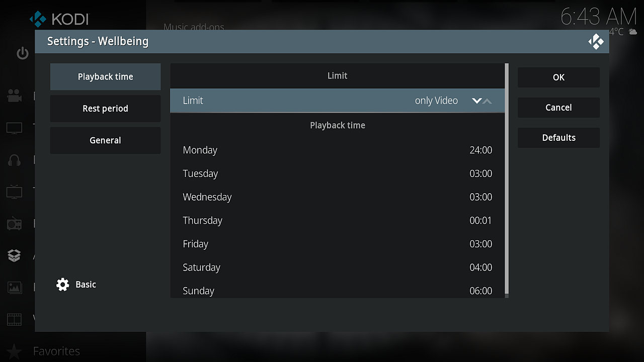Screen dimensions: 644x362
Task: Open the General settings tab
Action: pyautogui.click(x=105, y=140)
